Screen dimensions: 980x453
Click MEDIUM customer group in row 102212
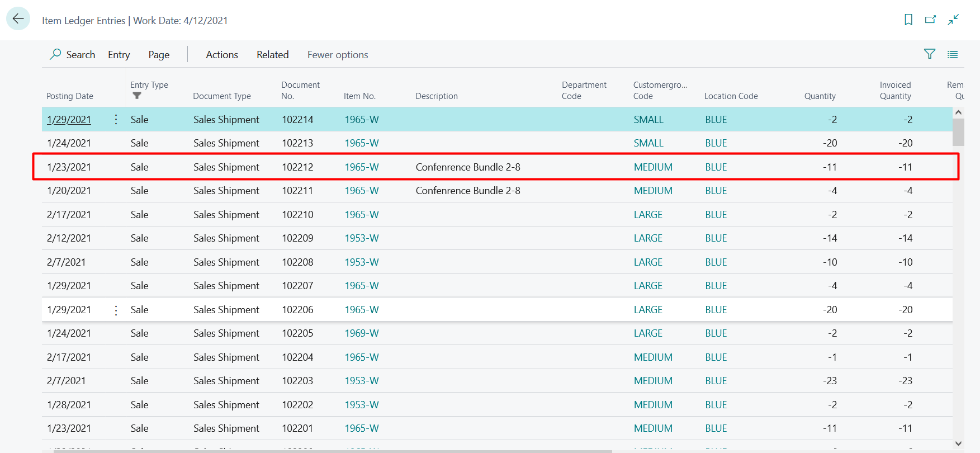(653, 167)
